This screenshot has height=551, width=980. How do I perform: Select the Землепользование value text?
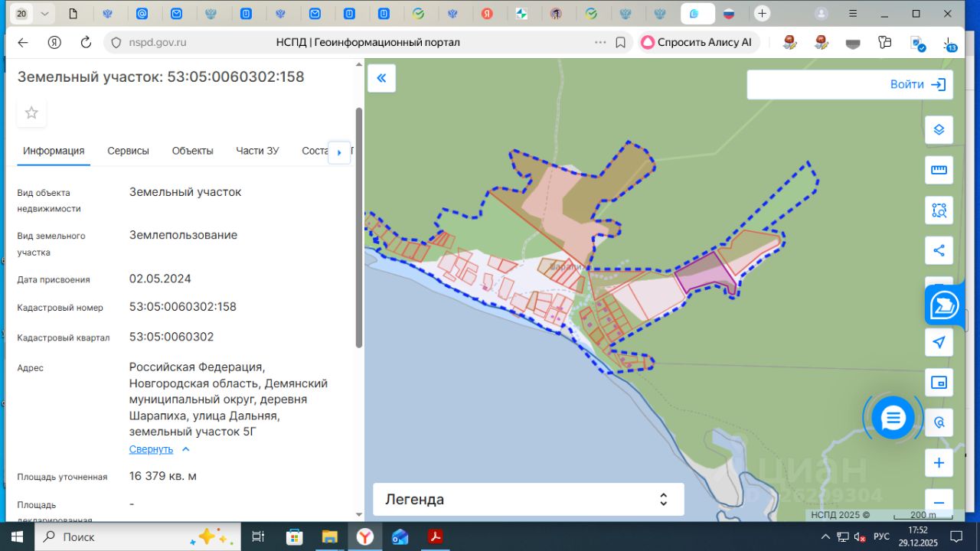[x=183, y=235]
